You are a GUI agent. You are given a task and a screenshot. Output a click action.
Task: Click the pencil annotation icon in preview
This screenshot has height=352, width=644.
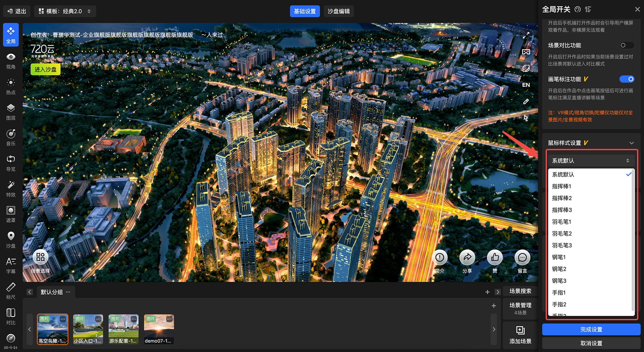coord(526,102)
